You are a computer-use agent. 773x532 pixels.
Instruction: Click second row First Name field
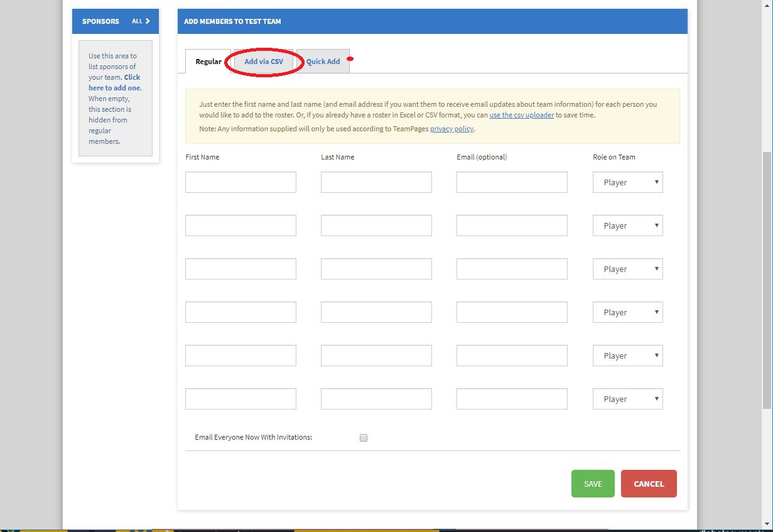241,225
